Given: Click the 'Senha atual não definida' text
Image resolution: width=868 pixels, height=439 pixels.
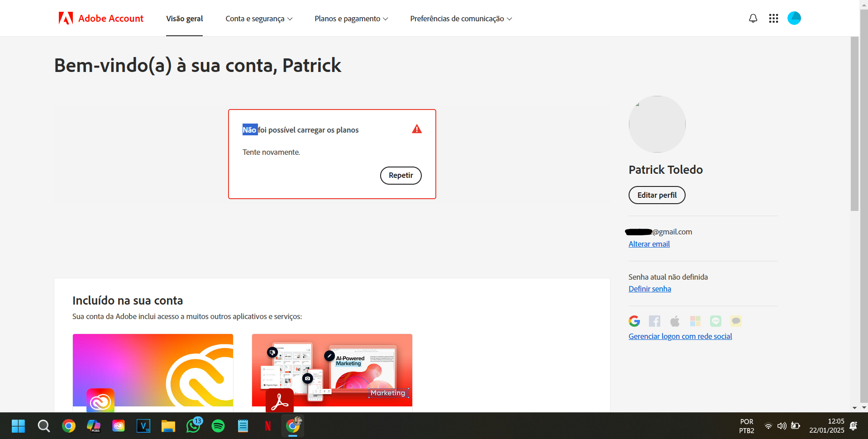Looking at the screenshot, I should pyautogui.click(x=668, y=277).
